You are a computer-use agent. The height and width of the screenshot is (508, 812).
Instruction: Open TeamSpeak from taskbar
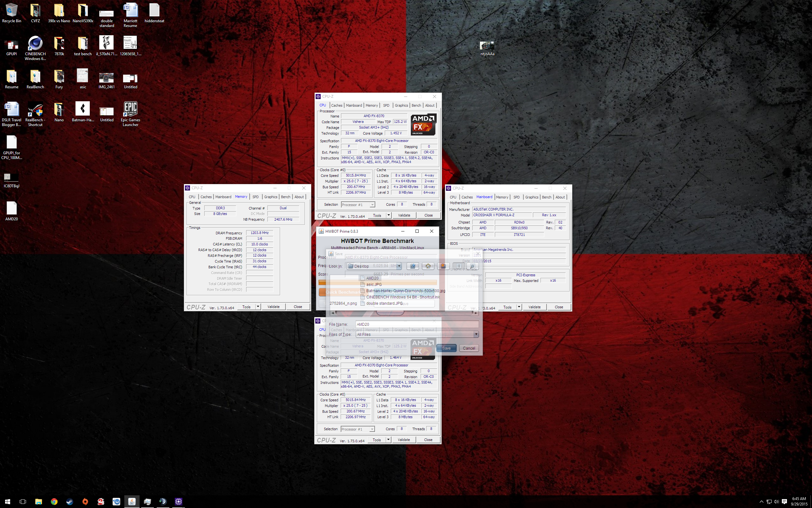[x=163, y=502]
